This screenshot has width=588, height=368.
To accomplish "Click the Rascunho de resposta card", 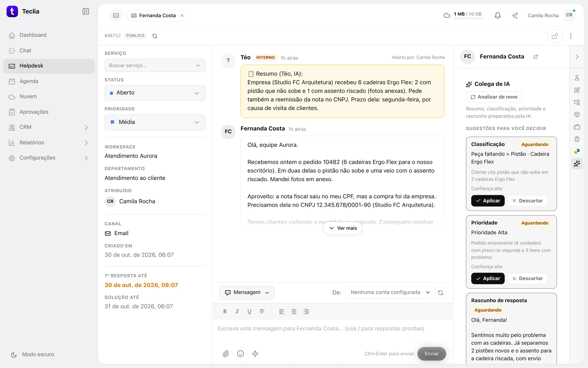I will [511, 329].
